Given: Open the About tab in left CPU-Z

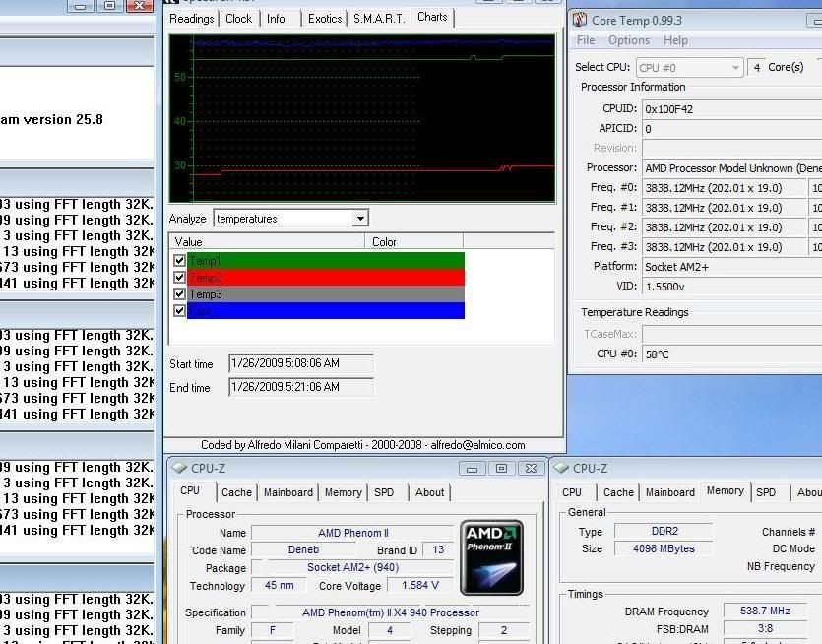Looking at the screenshot, I should tap(430, 492).
